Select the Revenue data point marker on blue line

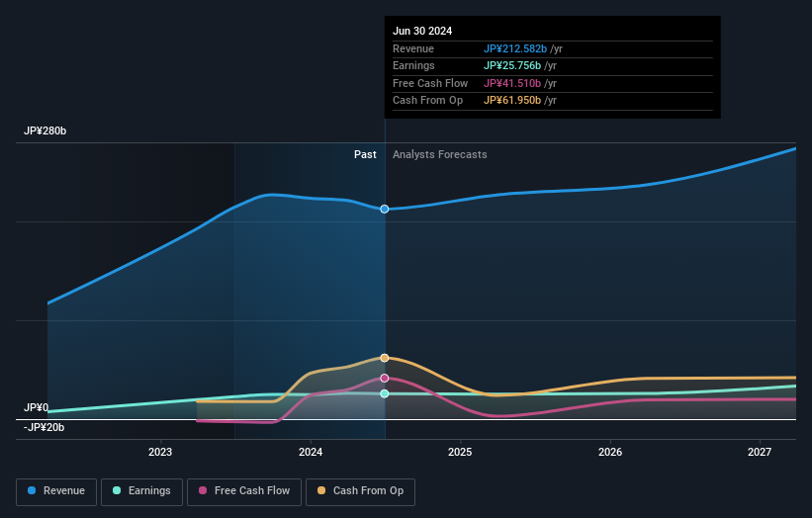tap(385, 209)
